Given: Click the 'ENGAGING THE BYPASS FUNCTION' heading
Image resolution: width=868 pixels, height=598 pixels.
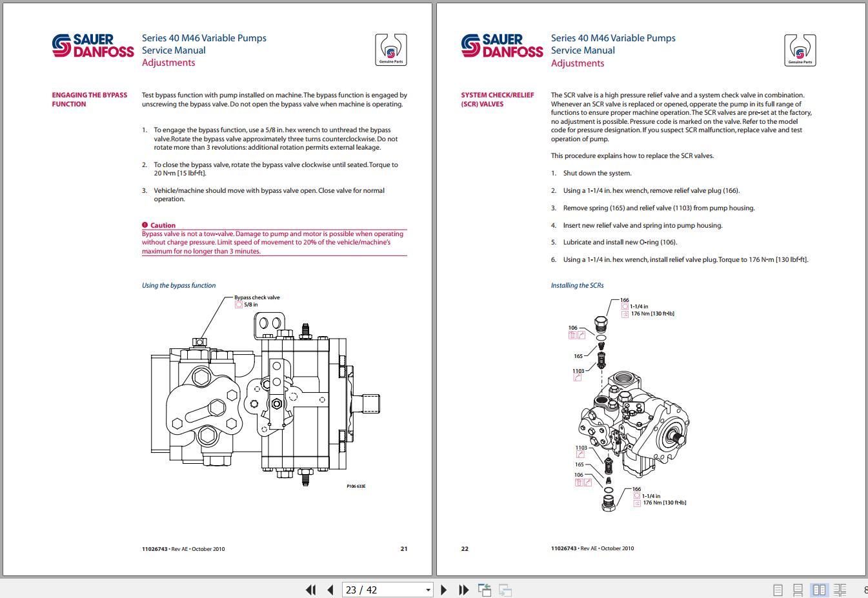Looking at the screenshot, I should pos(90,99).
